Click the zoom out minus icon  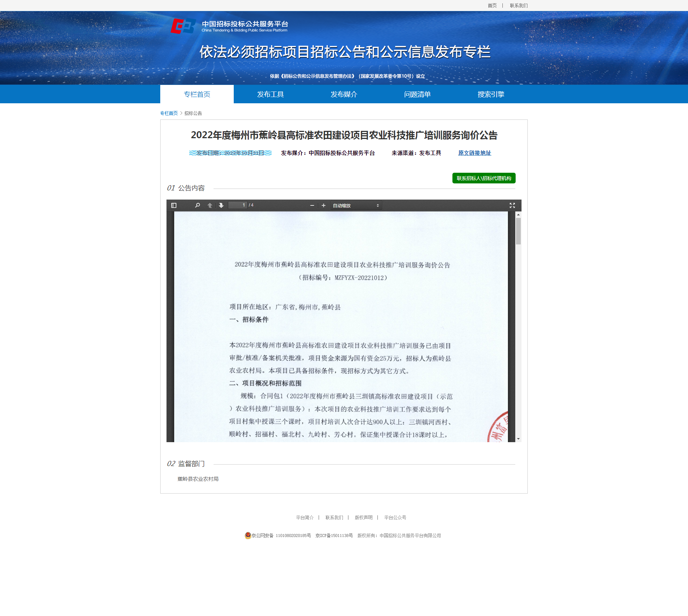312,205
